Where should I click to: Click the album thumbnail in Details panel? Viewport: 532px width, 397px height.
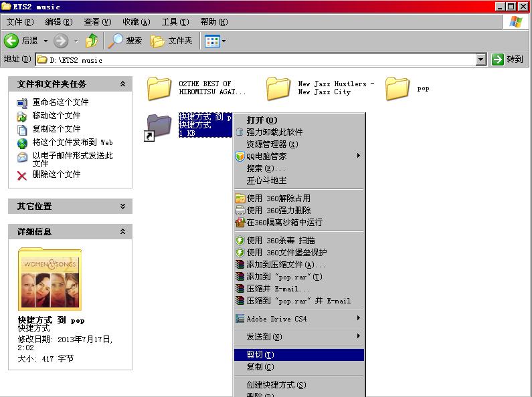tap(50, 279)
